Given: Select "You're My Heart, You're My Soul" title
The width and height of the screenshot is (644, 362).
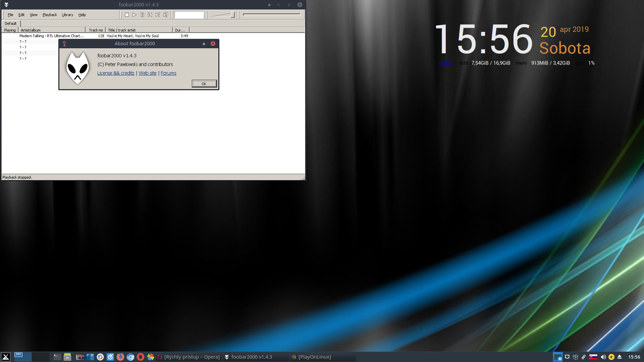Looking at the screenshot, I should pos(133,36).
